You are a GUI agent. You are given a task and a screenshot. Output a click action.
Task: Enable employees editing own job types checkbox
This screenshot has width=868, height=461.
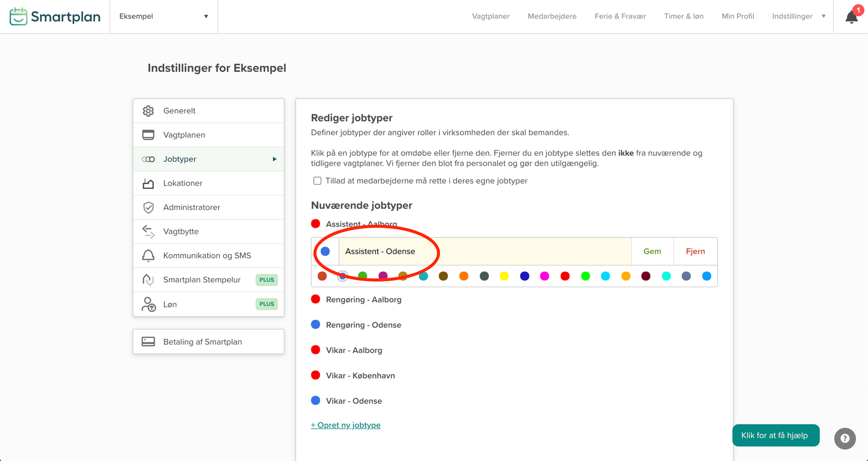(x=317, y=181)
